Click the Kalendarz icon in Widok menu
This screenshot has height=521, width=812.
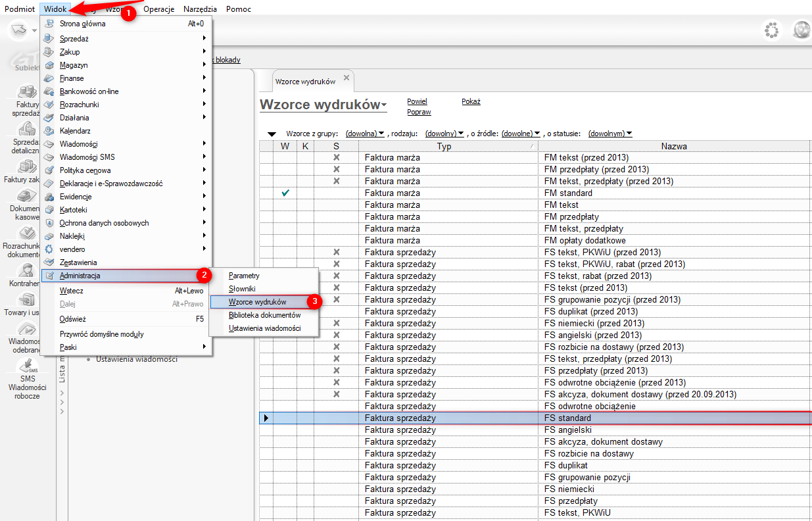pyautogui.click(x=49, y=131)
